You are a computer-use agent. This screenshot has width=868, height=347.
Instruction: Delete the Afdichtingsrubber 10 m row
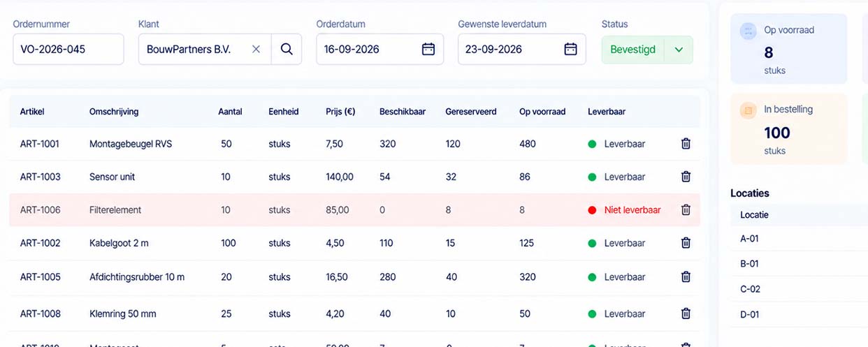point(686,276)
